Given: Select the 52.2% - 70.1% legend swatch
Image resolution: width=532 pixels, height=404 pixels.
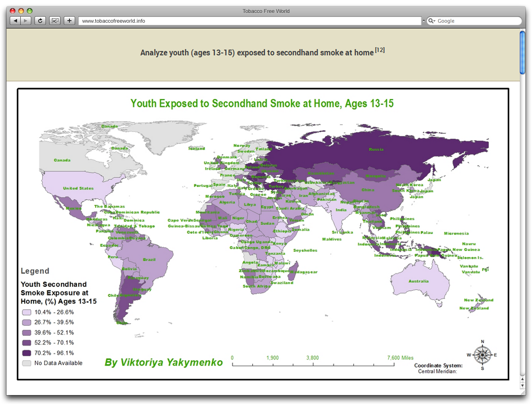Looking at the screenshot, I should click(x=26, y=343).
